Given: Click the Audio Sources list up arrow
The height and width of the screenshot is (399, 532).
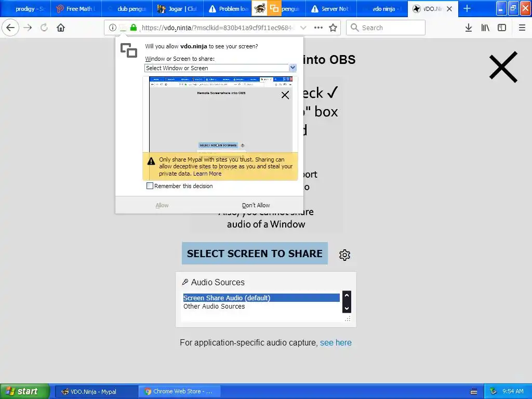Looking at the screenshot, I should point(347,296).
